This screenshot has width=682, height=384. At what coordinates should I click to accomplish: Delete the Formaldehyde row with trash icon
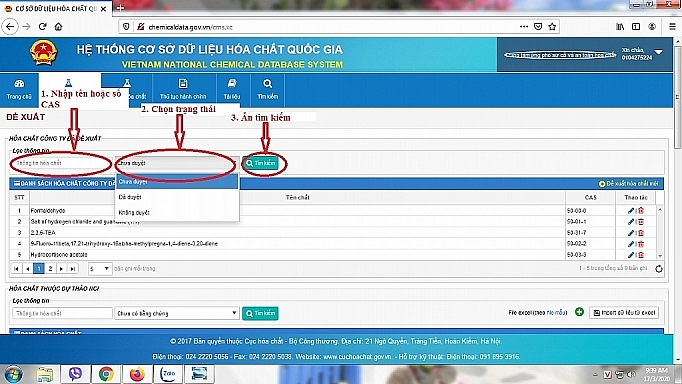click(641, 211)
